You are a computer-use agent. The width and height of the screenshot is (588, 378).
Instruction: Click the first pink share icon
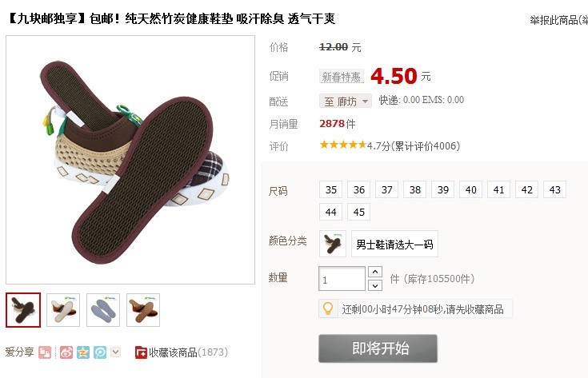(x=45, y=352)
